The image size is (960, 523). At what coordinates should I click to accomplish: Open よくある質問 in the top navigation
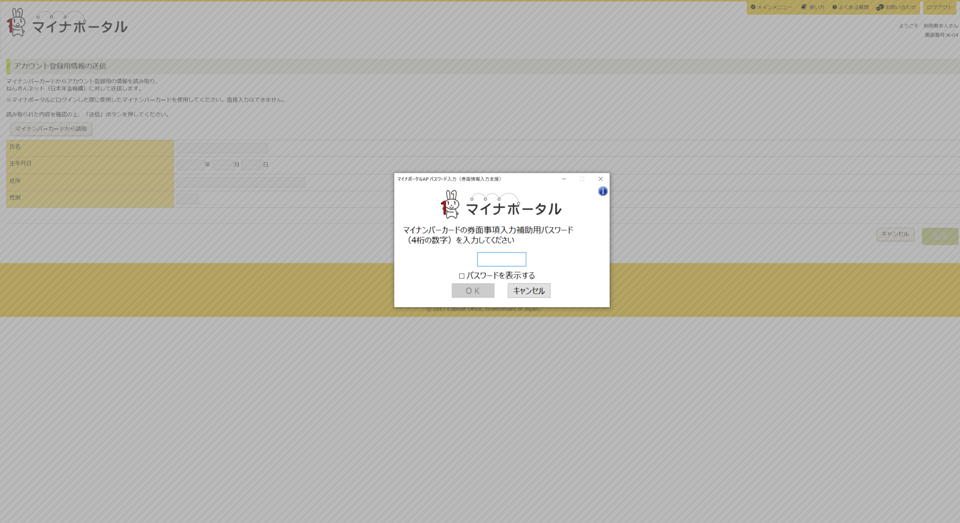click(850, 7)
